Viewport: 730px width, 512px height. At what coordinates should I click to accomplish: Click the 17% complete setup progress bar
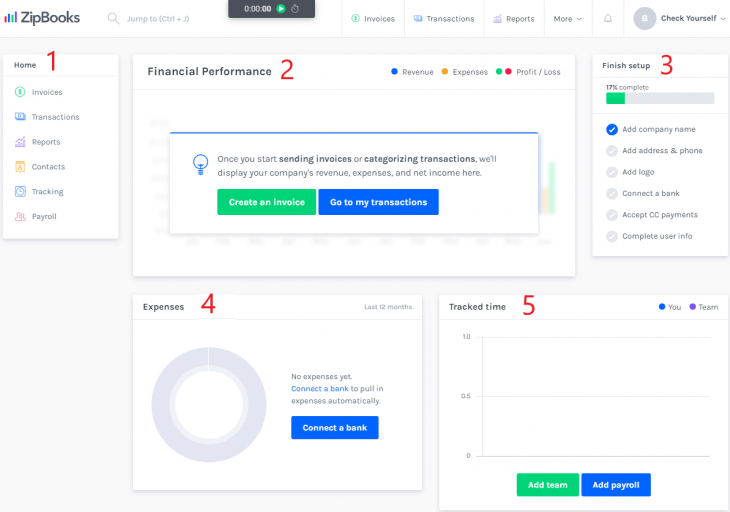660,98
